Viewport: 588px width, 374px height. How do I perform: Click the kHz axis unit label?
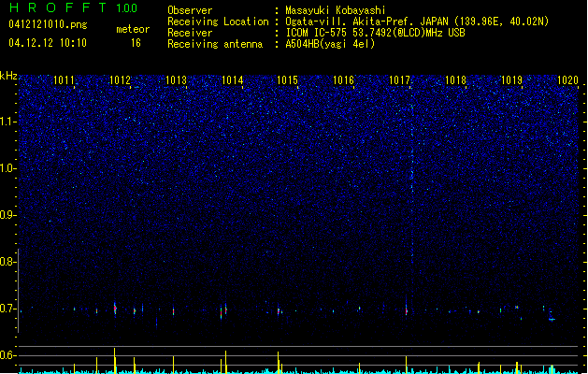(8, 76)
